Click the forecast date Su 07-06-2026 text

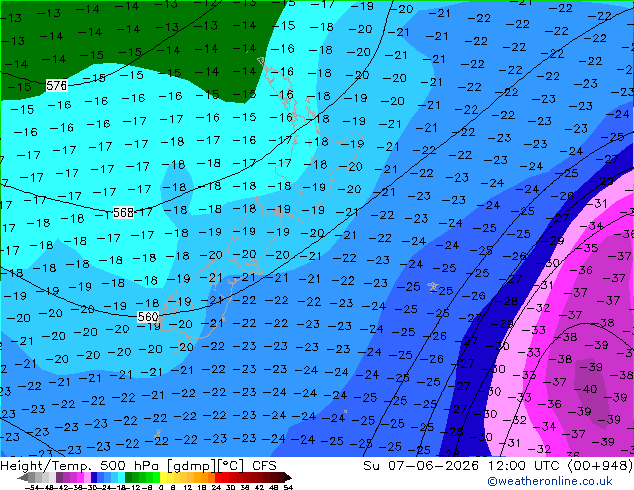pos(421,466)
